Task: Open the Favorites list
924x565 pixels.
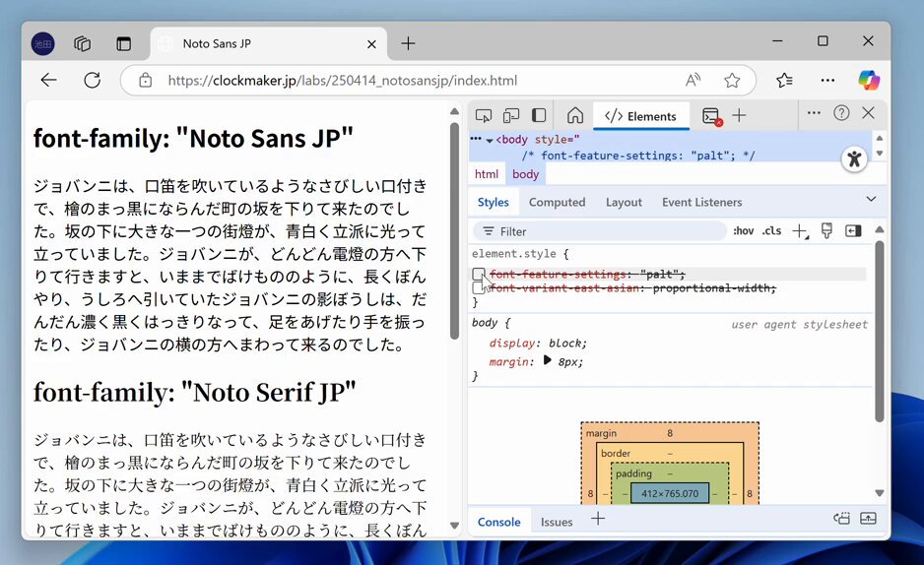Action: [x=784, y=80]
